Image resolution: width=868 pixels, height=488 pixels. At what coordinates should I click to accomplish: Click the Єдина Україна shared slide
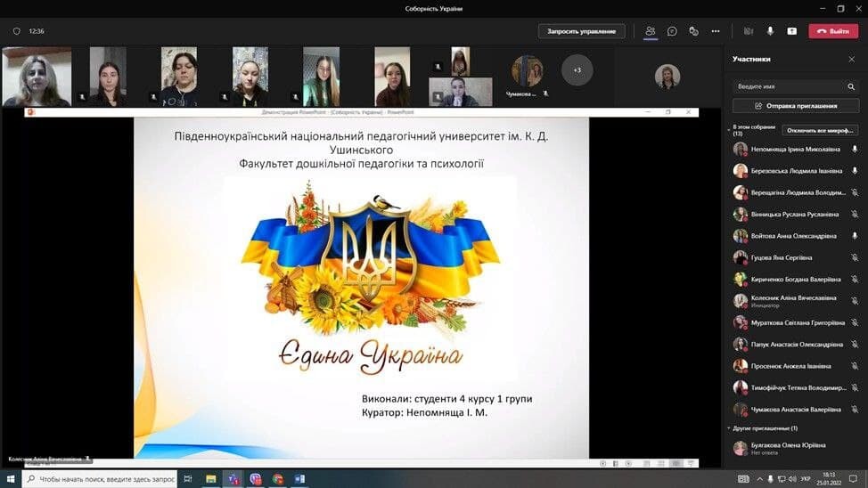[x=362, y=288]
